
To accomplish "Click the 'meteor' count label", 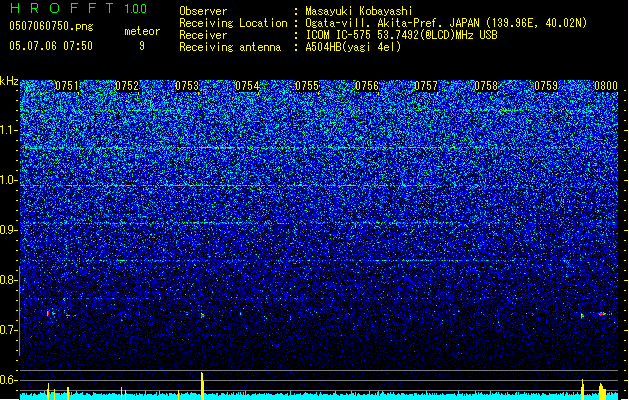I will (142, 31).
